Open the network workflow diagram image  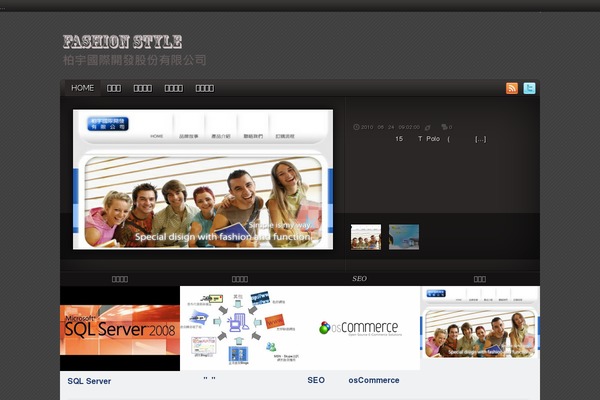point(240,328)
